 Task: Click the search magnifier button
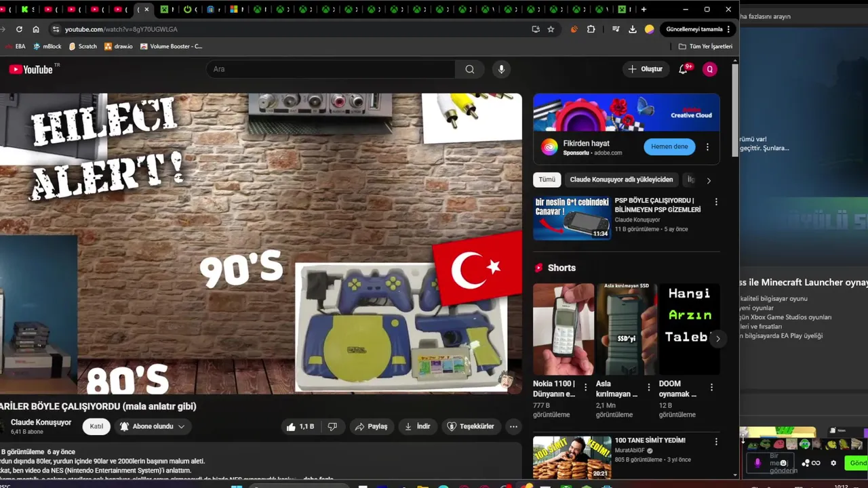pos(469,69)
